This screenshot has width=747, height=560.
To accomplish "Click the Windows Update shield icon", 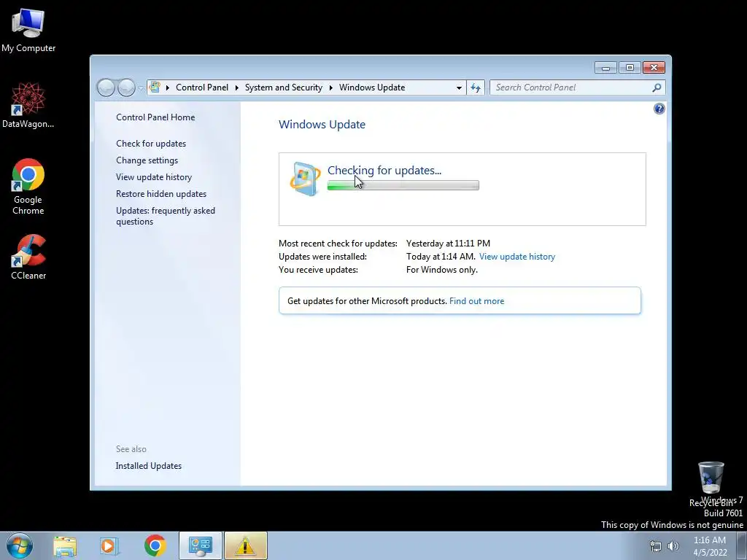I will (305, 179).
